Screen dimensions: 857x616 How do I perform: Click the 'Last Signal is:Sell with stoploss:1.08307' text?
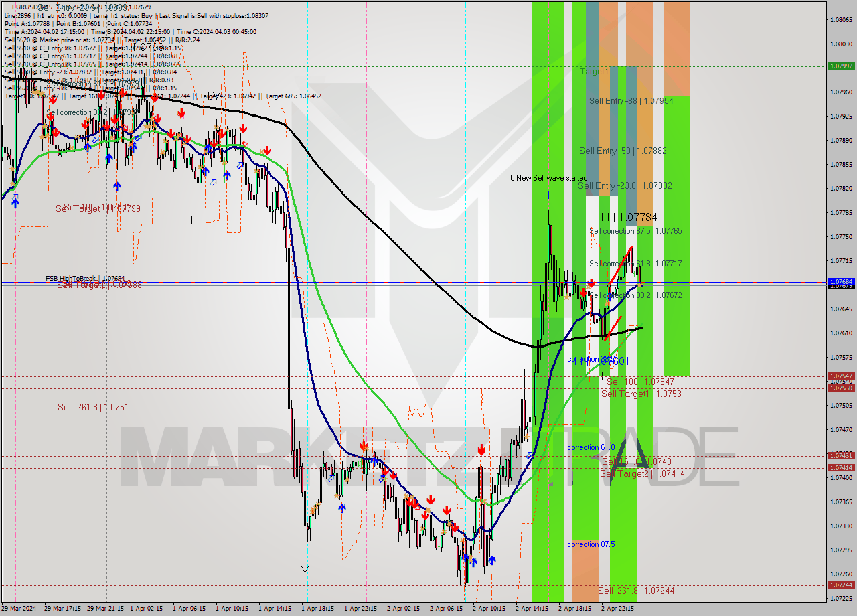[214, 15]
